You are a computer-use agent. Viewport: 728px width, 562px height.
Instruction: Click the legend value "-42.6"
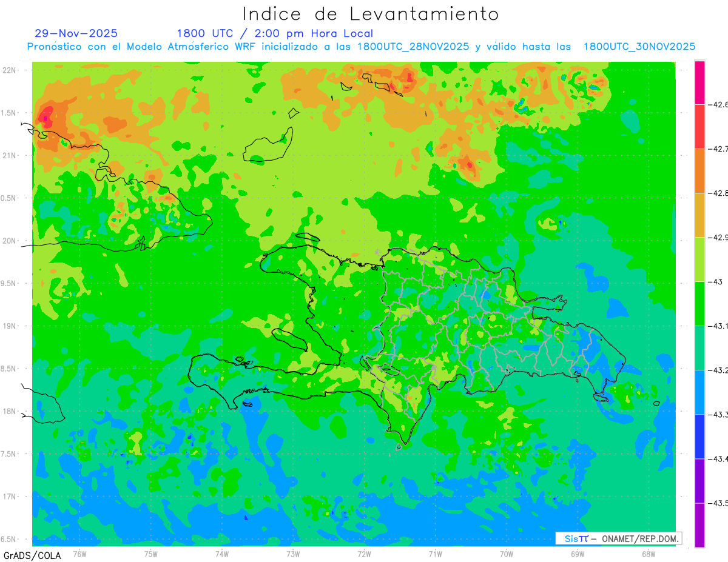click(x=719, y=104)
